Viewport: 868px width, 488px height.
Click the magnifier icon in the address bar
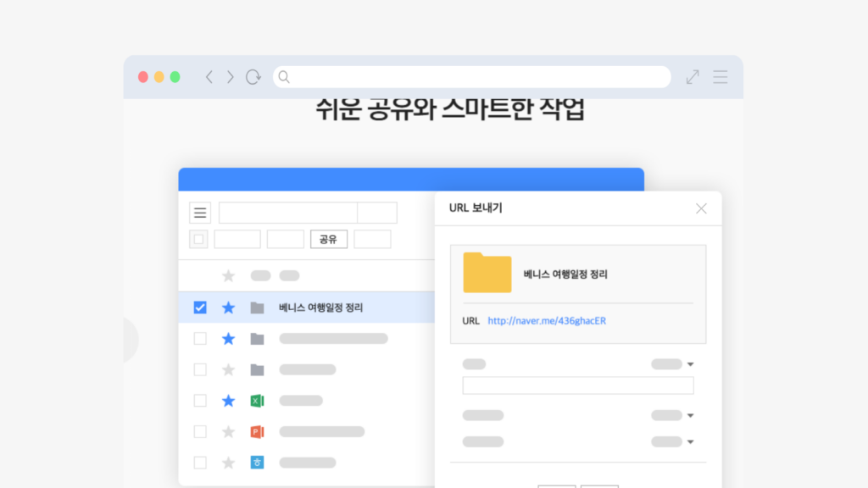pos(283,76)
